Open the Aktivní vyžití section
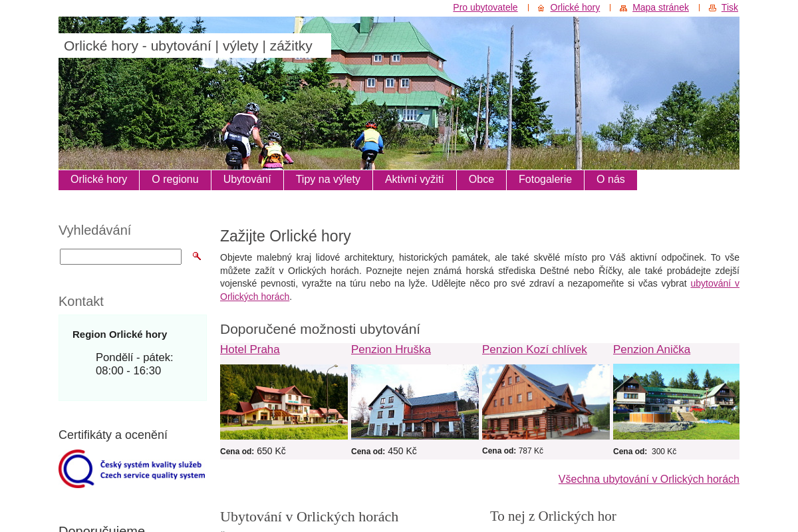Viewport: 798px width, 532px height. pyautogui.click(x=414, y=180)
